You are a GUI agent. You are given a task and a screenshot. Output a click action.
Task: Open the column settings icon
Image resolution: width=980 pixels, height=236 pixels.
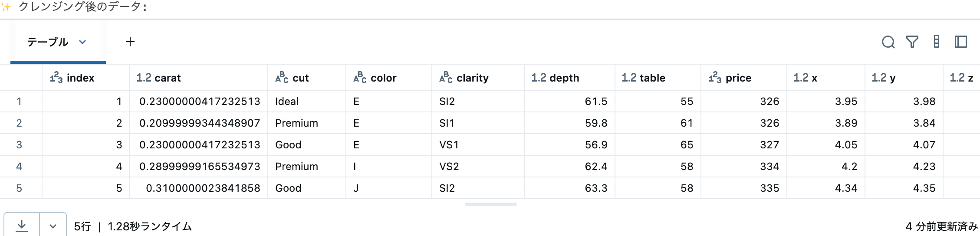coord(937,42)
